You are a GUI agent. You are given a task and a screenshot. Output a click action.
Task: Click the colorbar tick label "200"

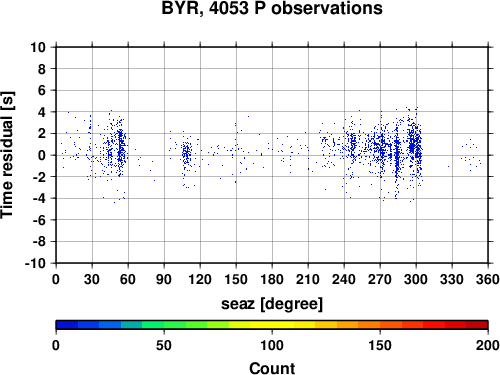pos(488,345)
